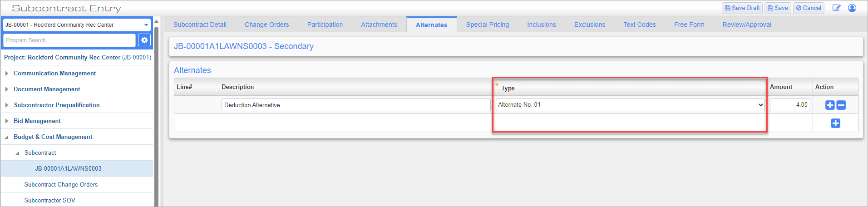Expand Subcontractor Prequalification node
868x207 pixels.
coord(7,105)
